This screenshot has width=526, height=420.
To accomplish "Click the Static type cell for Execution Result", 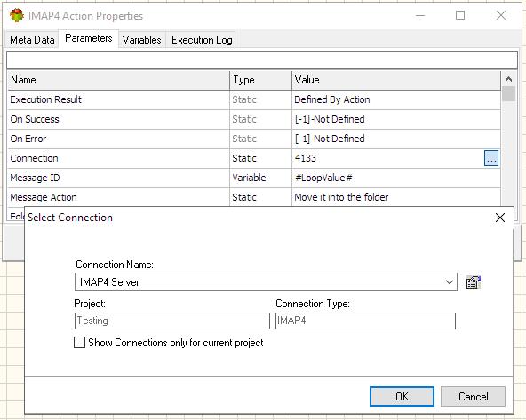I will (260, 99).
